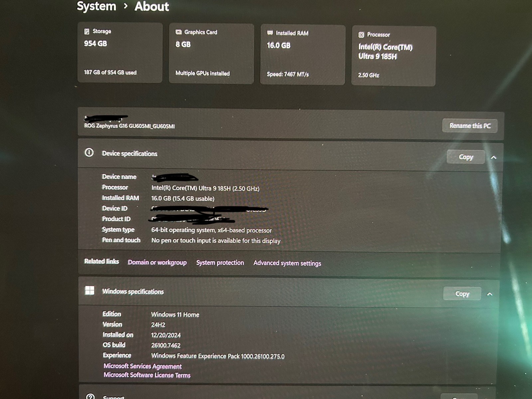This screenshot has height=399, width=532.
Task: Click the '24H2' version value
Action: coord(158,325)
